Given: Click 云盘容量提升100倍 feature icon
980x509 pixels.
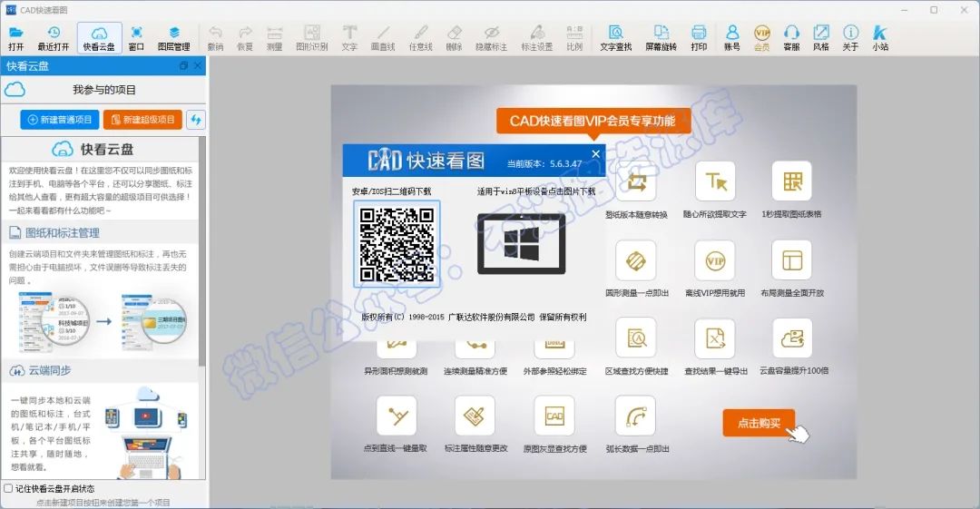Looking at the screenshot, I should click(x=792, y=338).
